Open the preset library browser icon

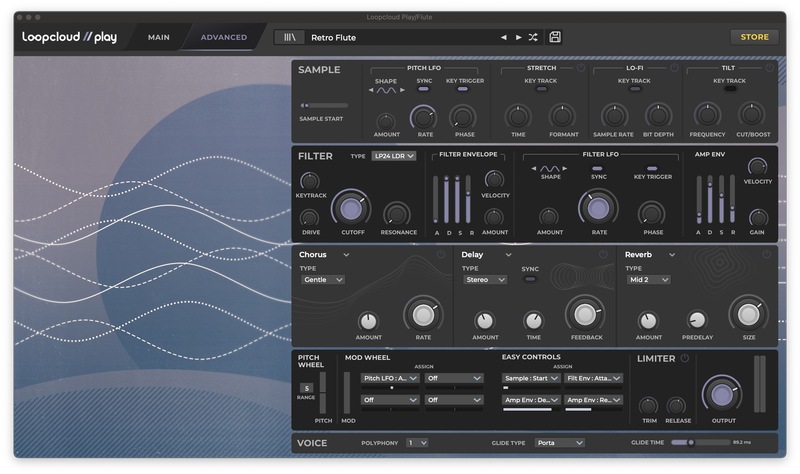290,37
